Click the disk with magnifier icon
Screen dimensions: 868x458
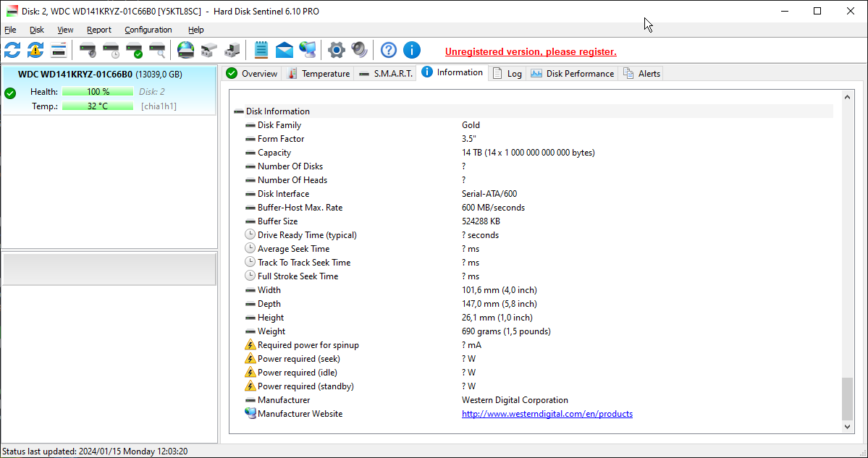click(158, 51)
